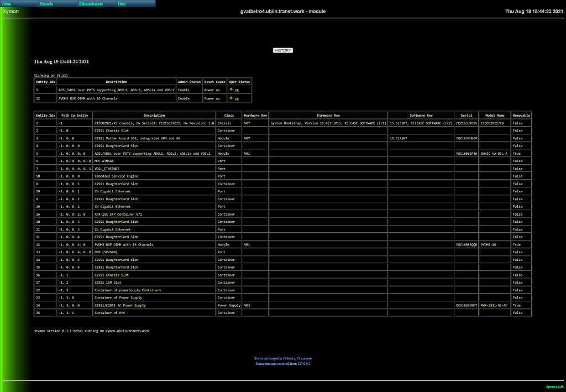Image resolution: width=566 pixels, height=392 pixels.
Task: Click the Software Rev column header
Action: click(421, 115)
